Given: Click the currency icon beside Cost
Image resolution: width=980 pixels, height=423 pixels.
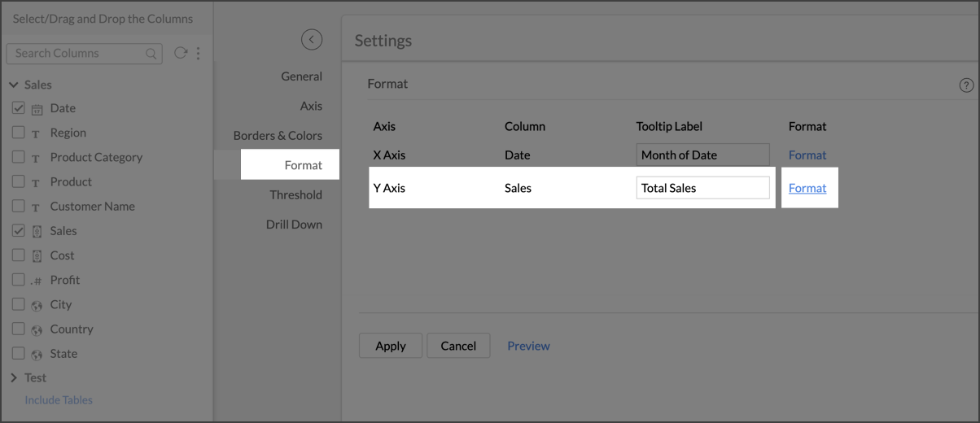Looking at the screenshot, I should [37, 256].
